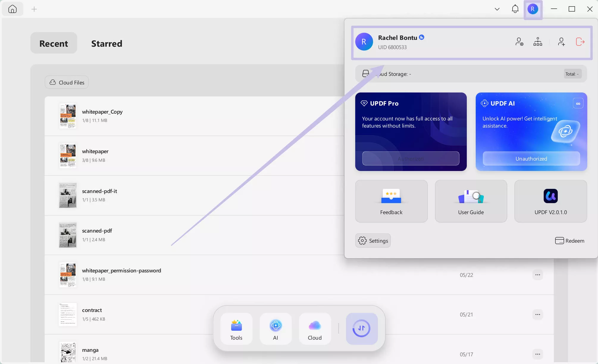598x364 pixels.
Task: Open Cloud Files
Action: pos(67,82)
